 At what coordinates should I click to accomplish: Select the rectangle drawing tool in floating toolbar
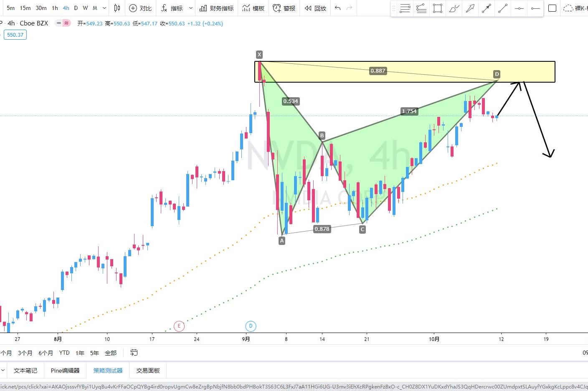(438, 8)
